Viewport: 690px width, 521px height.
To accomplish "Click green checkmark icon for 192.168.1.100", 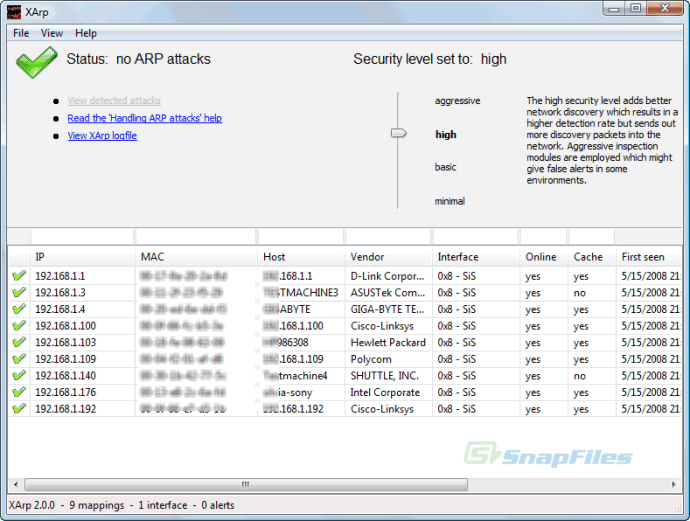I will [x=19, y=326].
